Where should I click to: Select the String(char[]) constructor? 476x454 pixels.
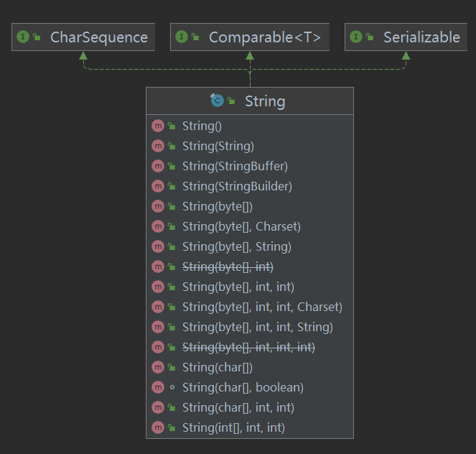click(218, 367)
